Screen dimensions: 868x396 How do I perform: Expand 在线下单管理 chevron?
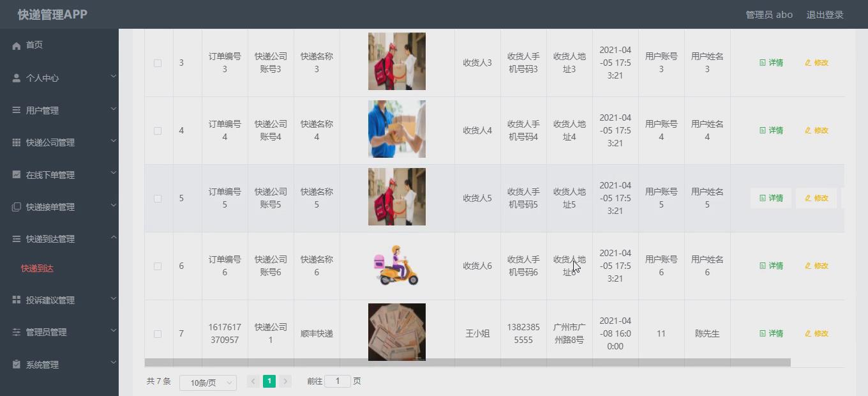coord(114,173)
